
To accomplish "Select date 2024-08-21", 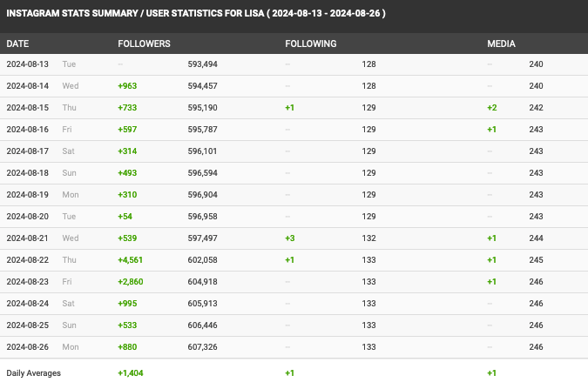I will click(x=27, y=238).
